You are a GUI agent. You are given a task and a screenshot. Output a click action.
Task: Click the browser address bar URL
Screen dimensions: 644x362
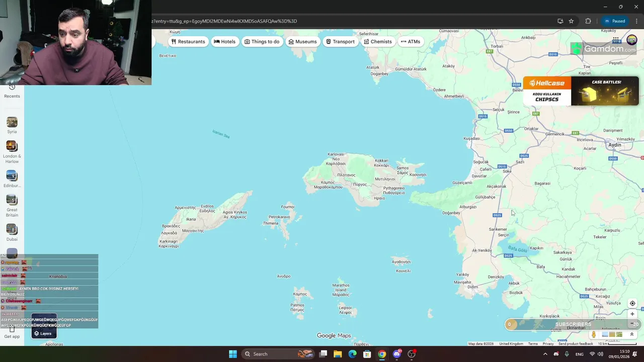pos(224,21)
